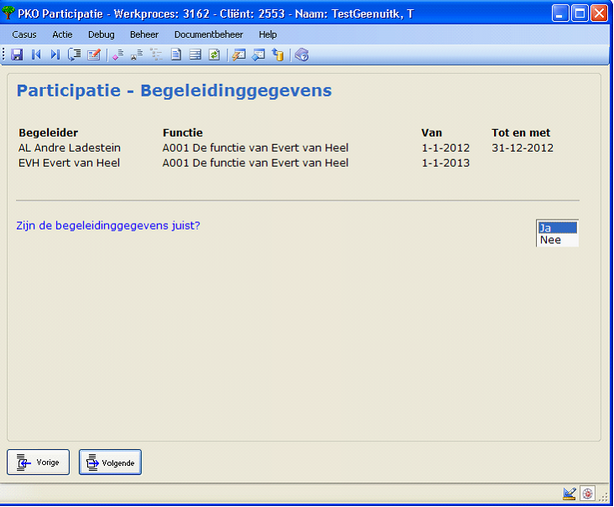Click Functie cell in EVH Evert row
This screenshot has height=507, width=614.
[255, 163]
